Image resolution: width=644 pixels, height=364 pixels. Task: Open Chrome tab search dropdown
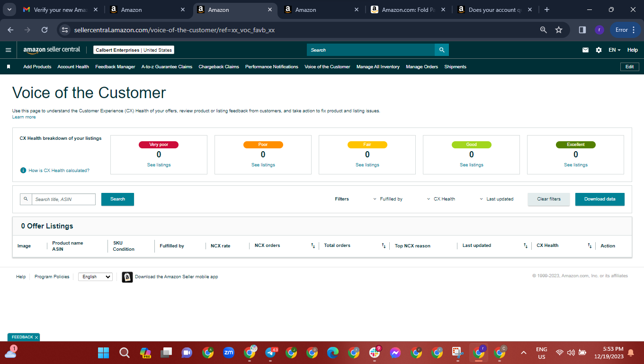click(x=10, y=9)
